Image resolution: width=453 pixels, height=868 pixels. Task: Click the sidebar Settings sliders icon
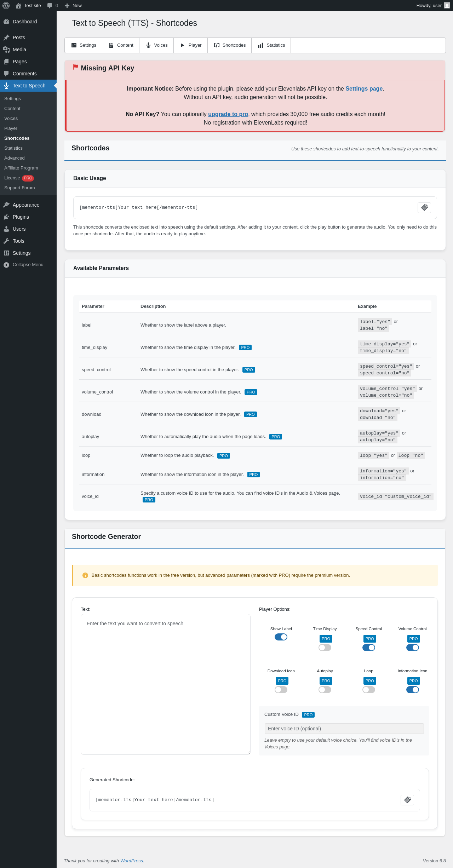(x=6, y=253)
